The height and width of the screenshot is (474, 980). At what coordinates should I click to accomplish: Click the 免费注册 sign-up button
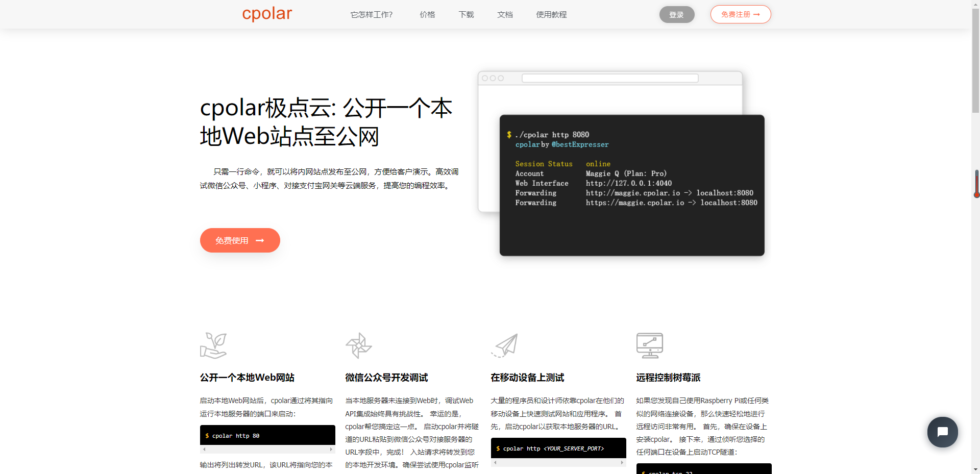click(740, 14)
